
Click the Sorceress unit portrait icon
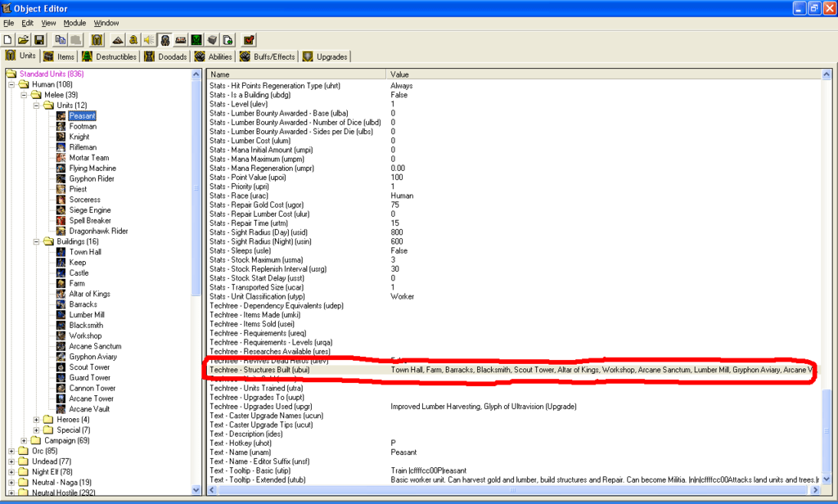coord(61,200)
